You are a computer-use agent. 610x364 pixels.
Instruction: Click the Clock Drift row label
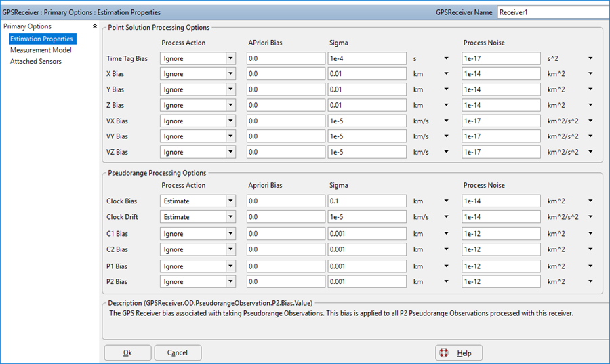tap(122, 217)
